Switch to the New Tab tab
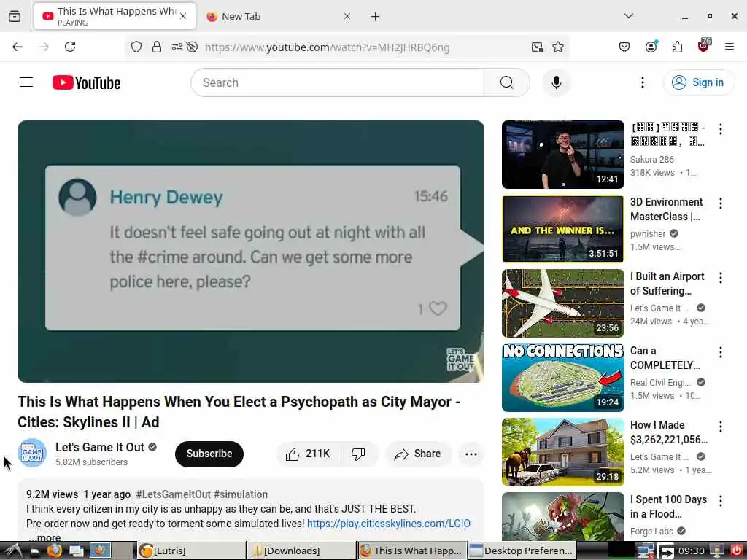The height and width of the screenshot is (560, 747). [279, 16]
